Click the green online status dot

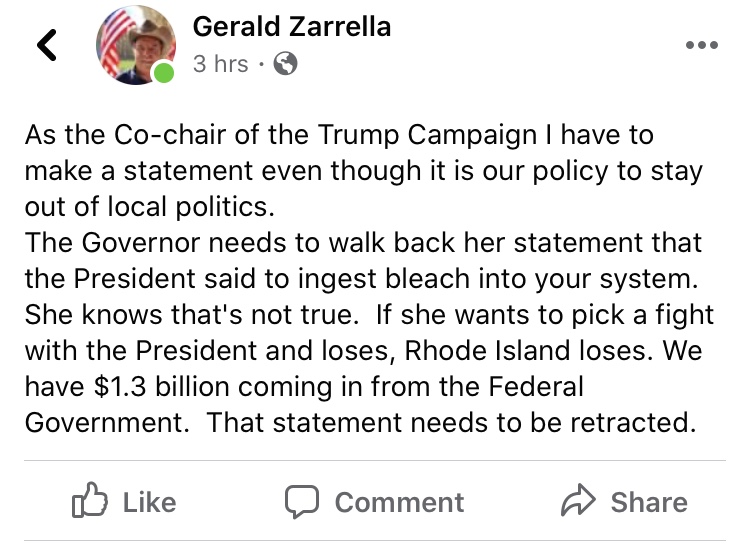click(x=164, y=72)
